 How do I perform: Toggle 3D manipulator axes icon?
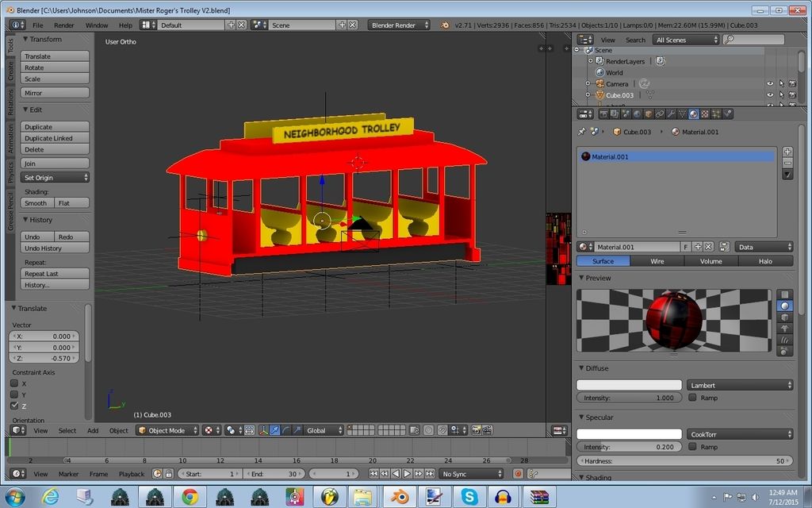coord(263,430)
